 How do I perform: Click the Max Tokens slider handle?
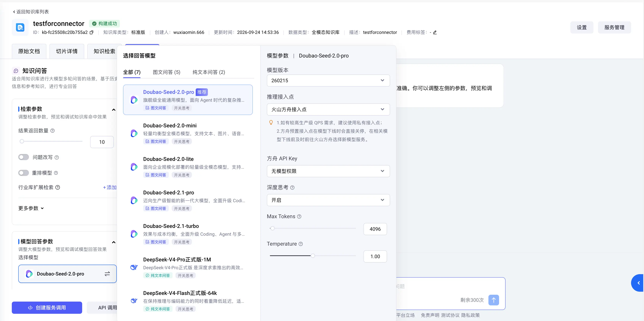tap(273, 228)
